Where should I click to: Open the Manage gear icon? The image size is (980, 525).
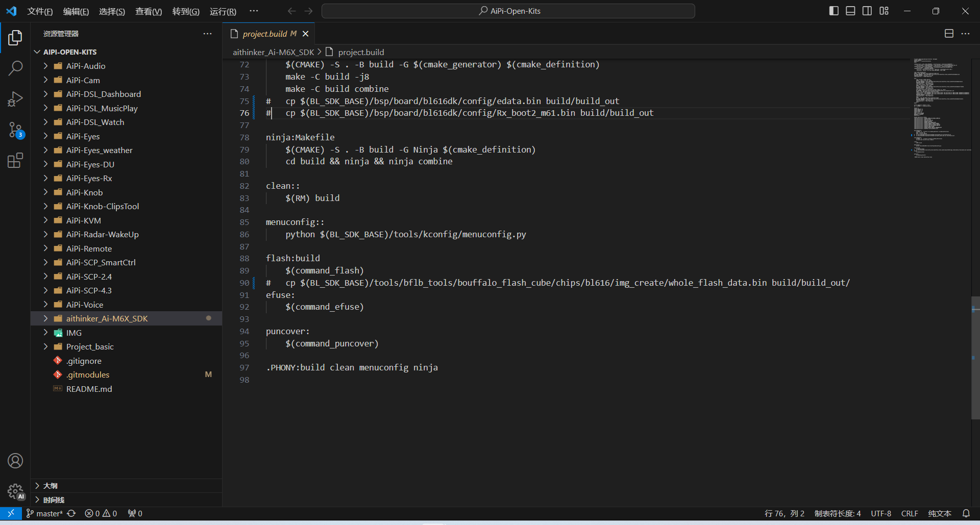point(15,492)
